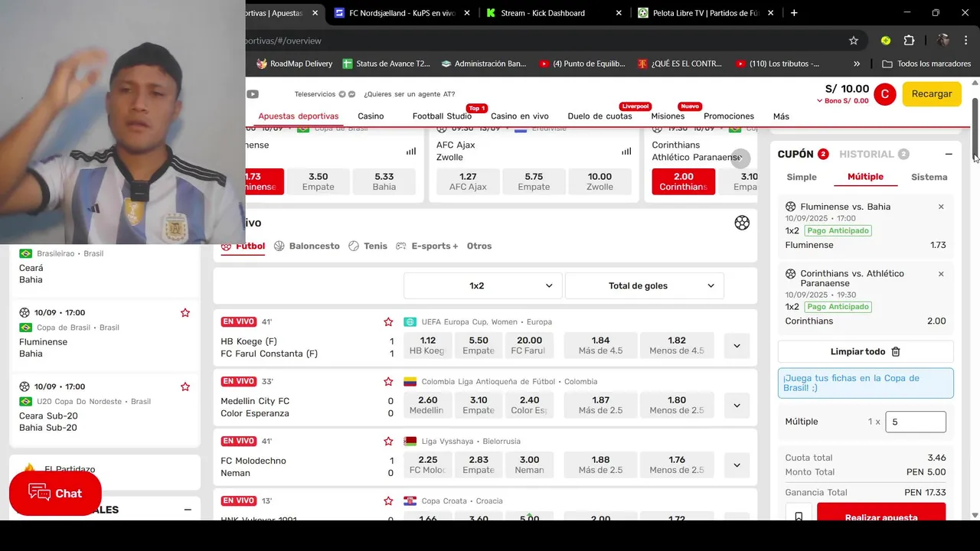Screen dimensions: 980x551
Task: Select Empate 5.75 for Ajax-Zwolle
Action: click(x=534, y=181)
